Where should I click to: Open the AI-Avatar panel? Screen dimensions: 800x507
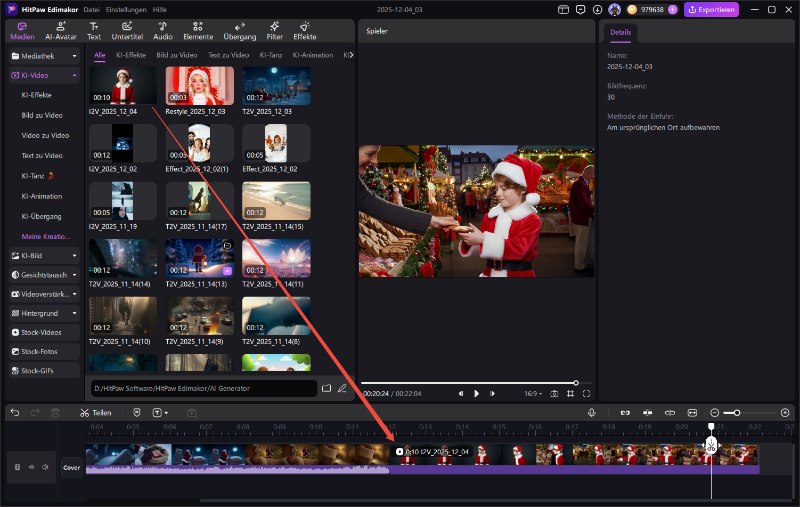[x=61, y=31]
